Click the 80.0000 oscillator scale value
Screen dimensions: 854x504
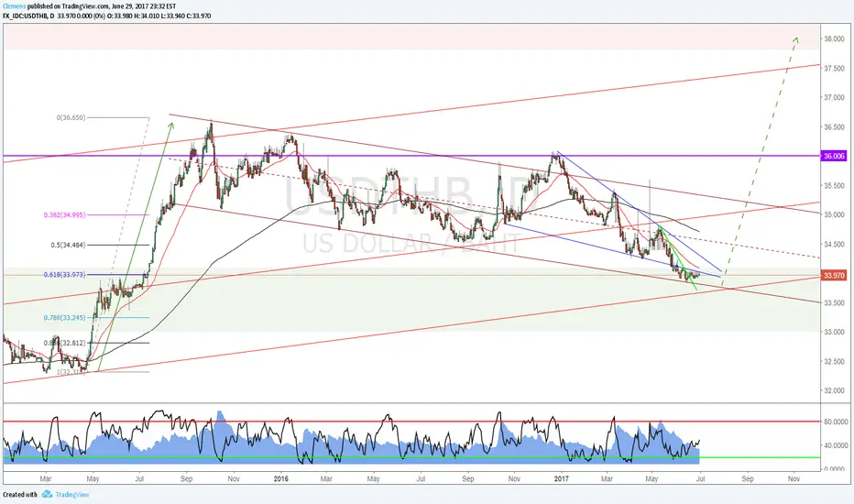tap(836, 422)
